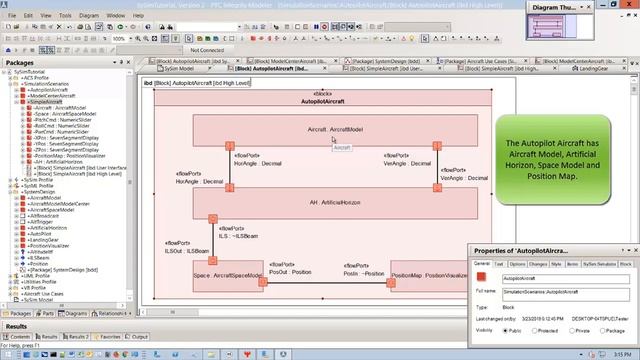Open the Parts pane tab
This screenshot has width=640, height=360.
(x=45, y=313)
